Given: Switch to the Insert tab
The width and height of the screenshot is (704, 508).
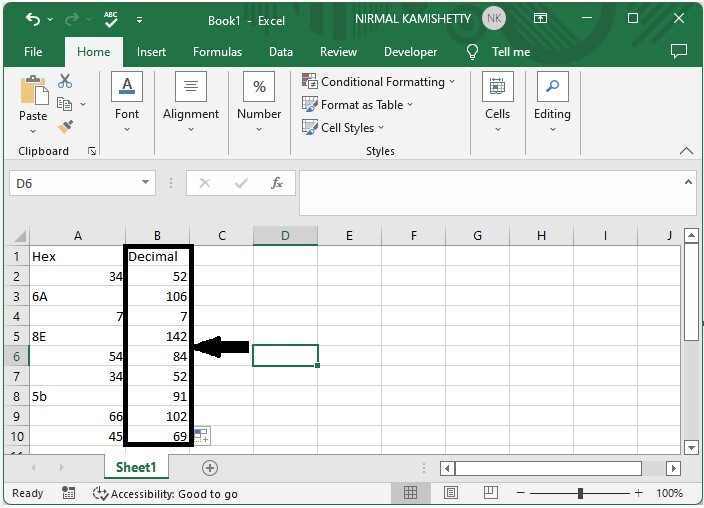Looking at the screenshot, I should pyautogui.click(x=152, y=52).
